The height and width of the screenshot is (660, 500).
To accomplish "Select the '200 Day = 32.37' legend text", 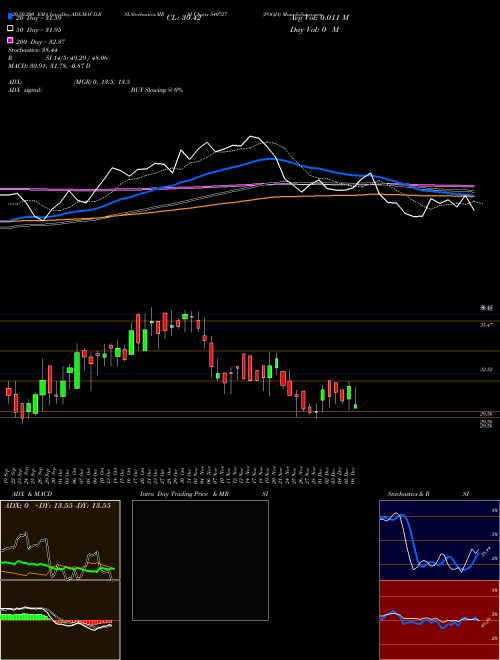I will (40, 42).
